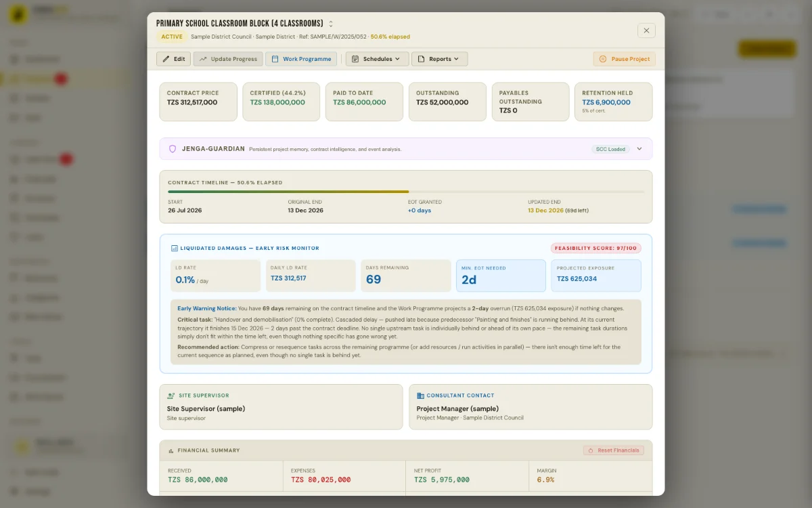The width and height of the screenshot is (812, 508).
Task: Click Reset Financials
Action: (613, 450)
